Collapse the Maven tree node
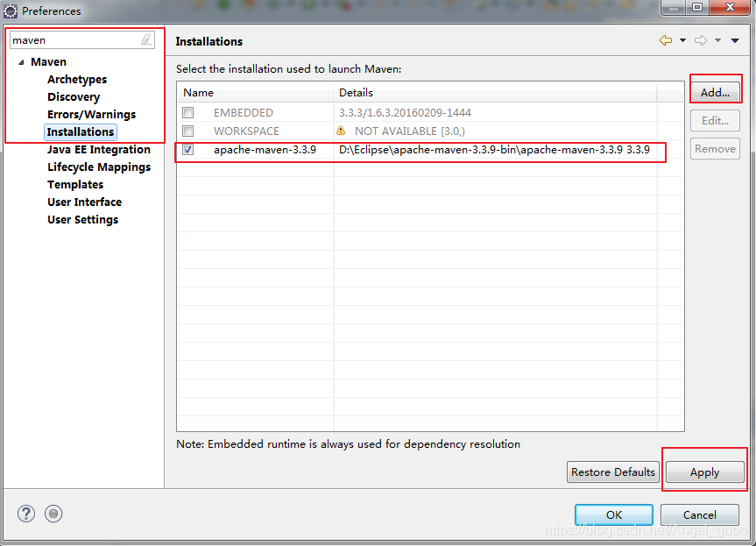756x546 pixels. click(21, 62)
